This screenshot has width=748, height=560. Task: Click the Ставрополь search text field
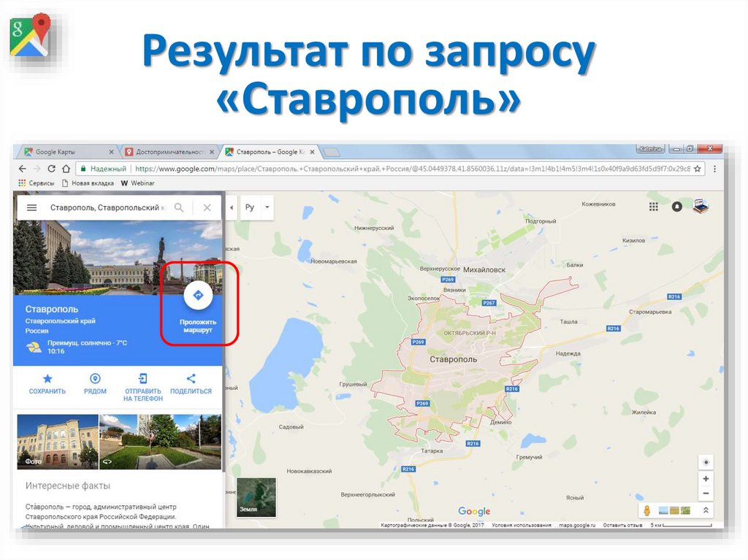click(x=107, y=207)
